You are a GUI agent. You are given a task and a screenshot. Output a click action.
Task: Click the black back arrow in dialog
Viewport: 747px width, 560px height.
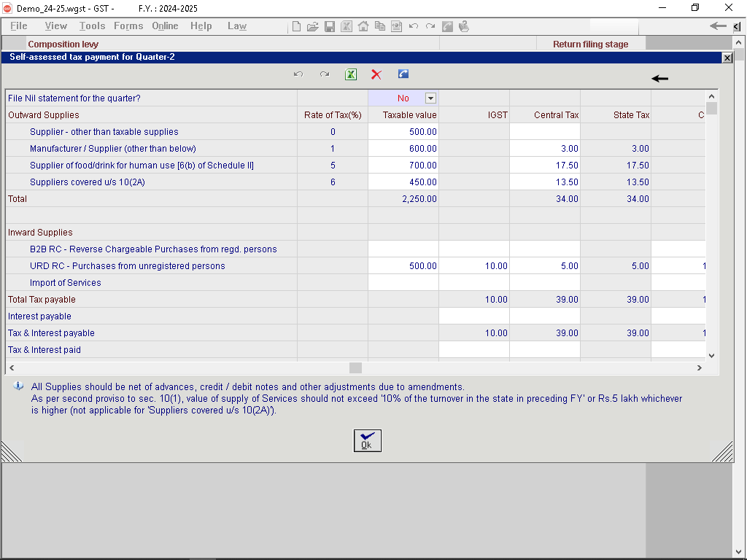click(659, 79)
